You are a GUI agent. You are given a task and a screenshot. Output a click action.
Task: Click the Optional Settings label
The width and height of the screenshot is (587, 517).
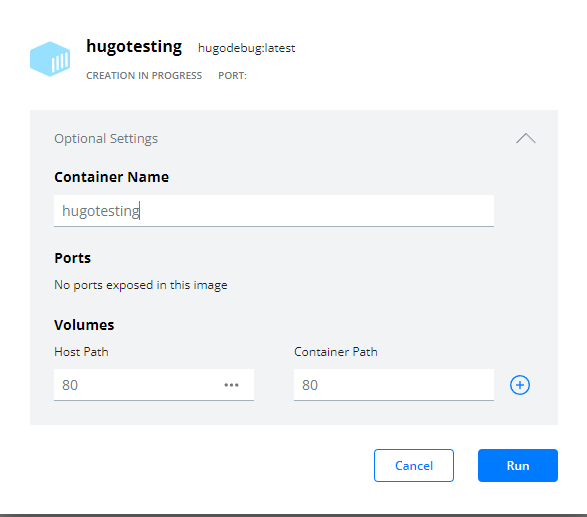pyautogui.click(x=106, y=139)
